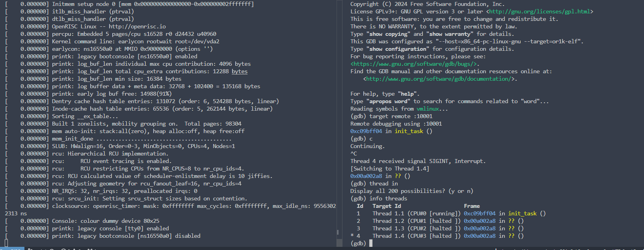The image size is (644, 250).
Task: Click the "SLUB: HWalign=16" log line
Action: pyautogui.click(x=120, y=146)
